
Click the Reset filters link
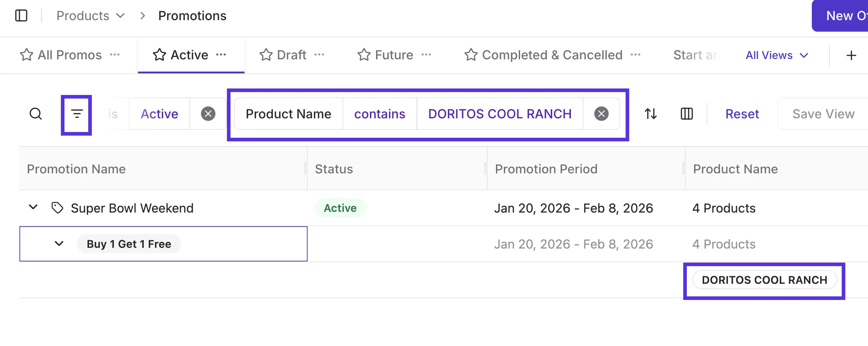pos(742,114)
